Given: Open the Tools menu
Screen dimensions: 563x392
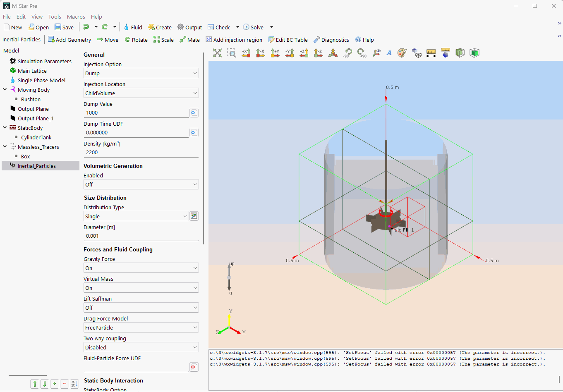Looking at the screenshot, I should pos(55,17).
